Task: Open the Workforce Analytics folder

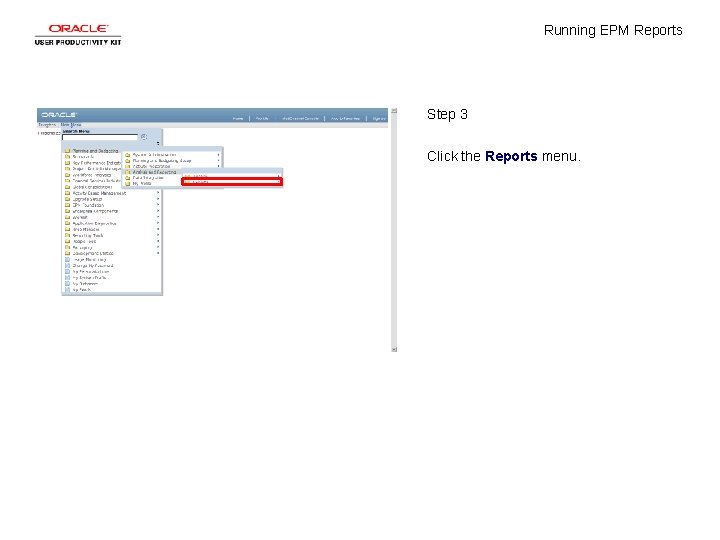Action: click(92, 175)
